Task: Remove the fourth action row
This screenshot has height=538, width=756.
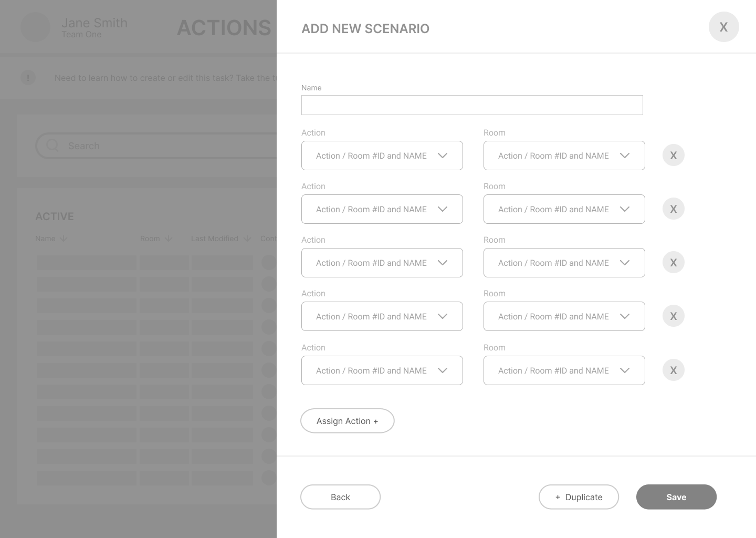Action: (x=673, y=316)
